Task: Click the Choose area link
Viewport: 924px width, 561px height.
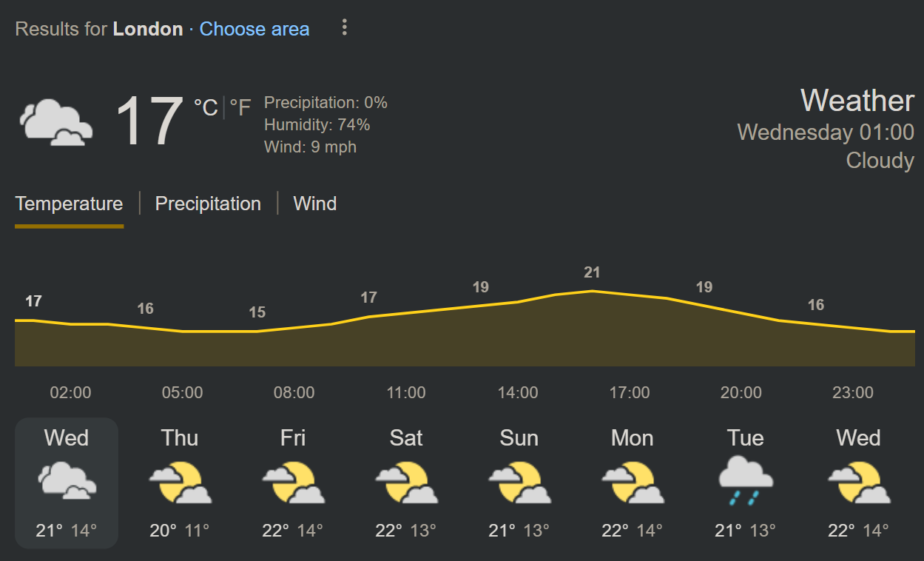Action: point(254,29)
